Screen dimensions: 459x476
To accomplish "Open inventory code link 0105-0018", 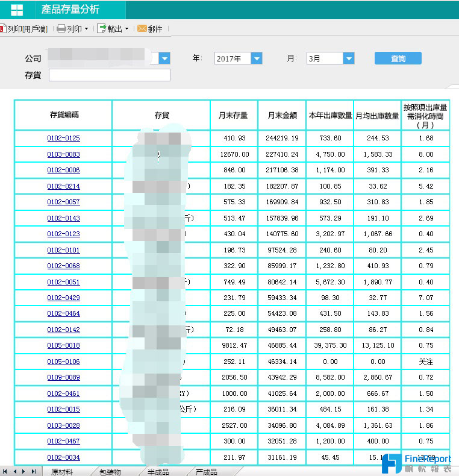I will coord(63,345).
